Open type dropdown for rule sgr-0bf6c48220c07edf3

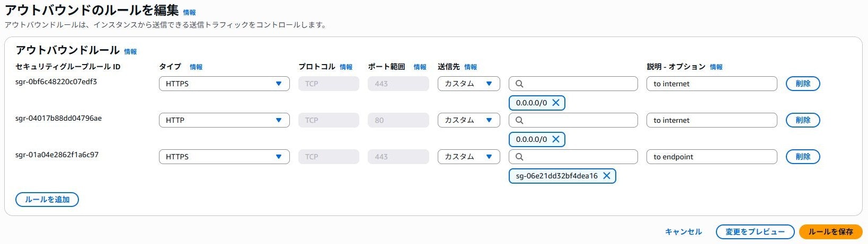(x=224, y=84)
